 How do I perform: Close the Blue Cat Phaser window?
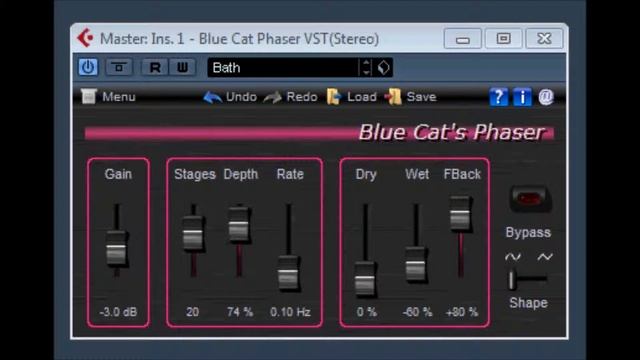(x=544, y=39)
